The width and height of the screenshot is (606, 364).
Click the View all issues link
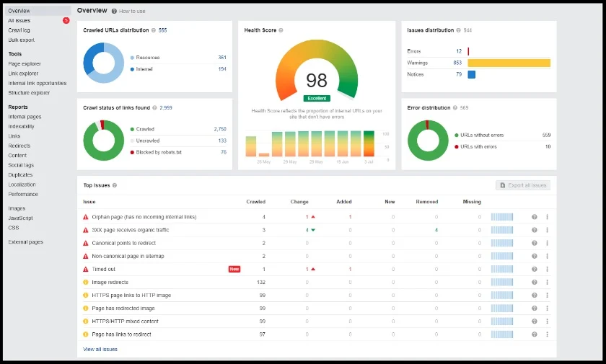[100, 349]
